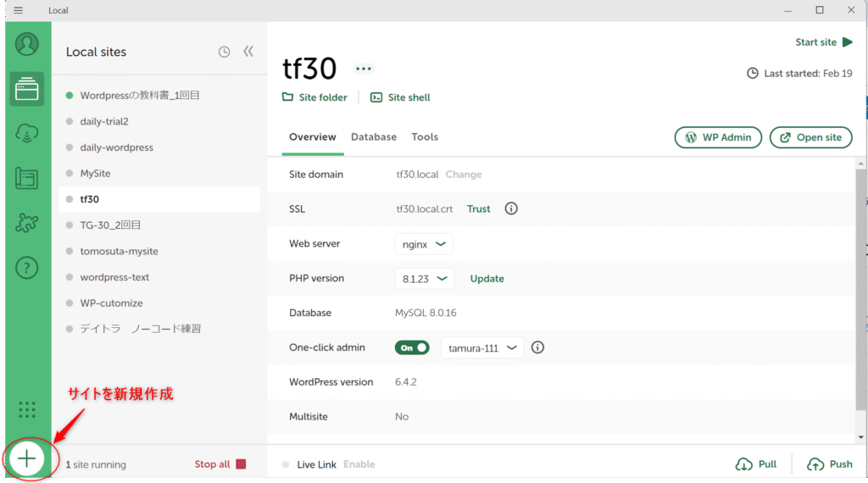Expand the PHP version 8.1.23 dropdown
Image resolution: width=868 pixels, height=483 pixels.
coord(425,279)
